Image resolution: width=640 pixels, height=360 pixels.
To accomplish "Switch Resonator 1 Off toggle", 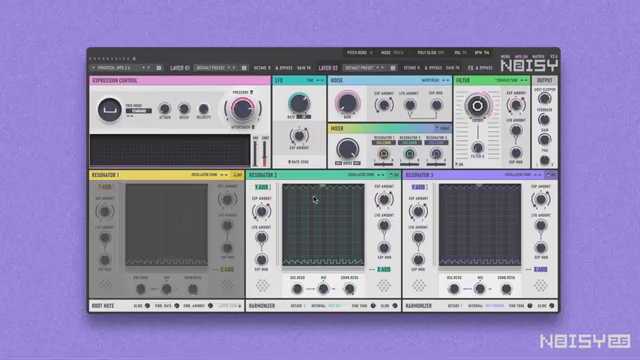I will click(238, 175).
